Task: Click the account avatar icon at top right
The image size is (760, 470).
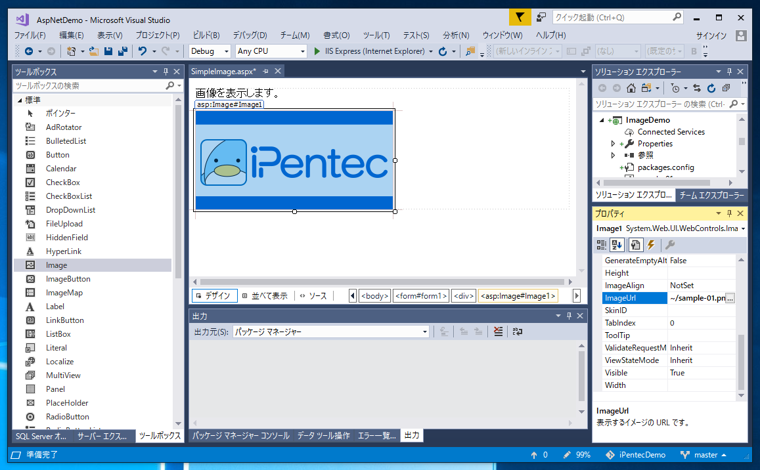Action: 741,35
